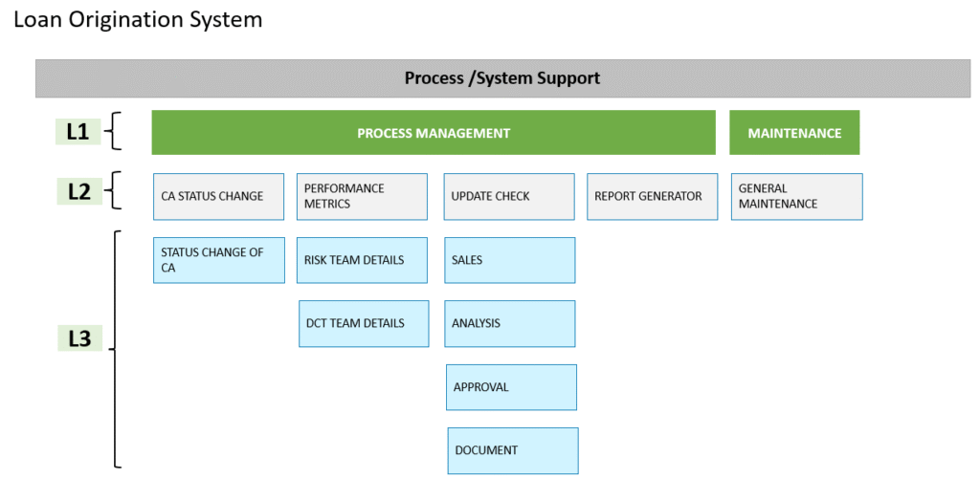Select the PROCESS MANAGEMENT green box
980x479 pixels.
[434, 132]
